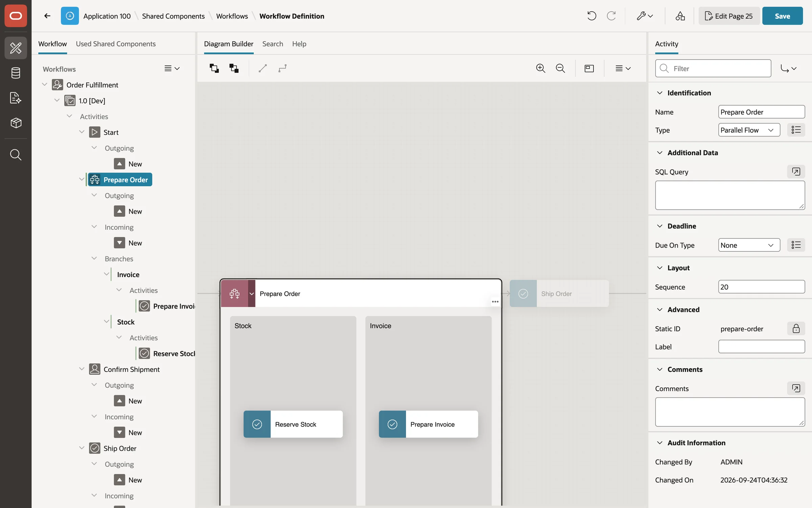Collapse the Layout section

click(x=659, y=268)
